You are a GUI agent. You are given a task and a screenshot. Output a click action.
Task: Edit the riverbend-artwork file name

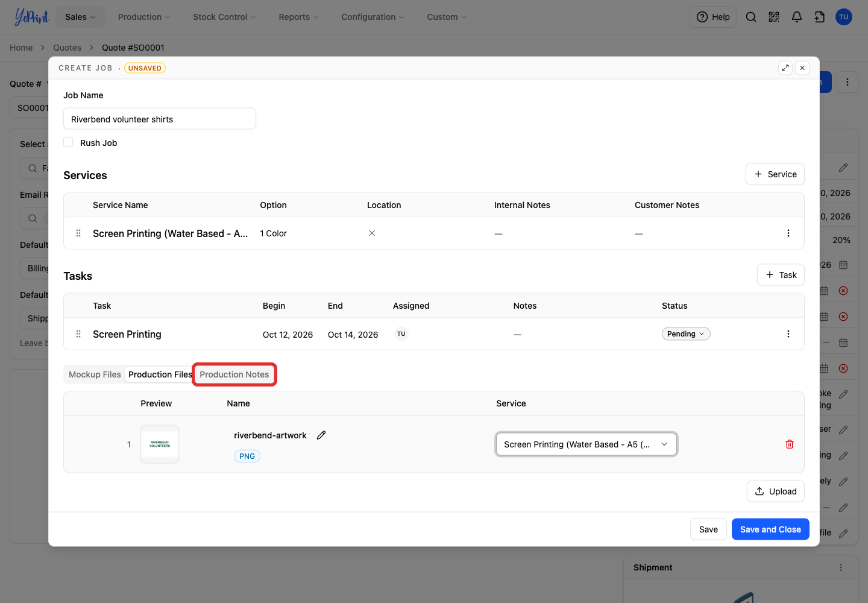click(321, 435)
